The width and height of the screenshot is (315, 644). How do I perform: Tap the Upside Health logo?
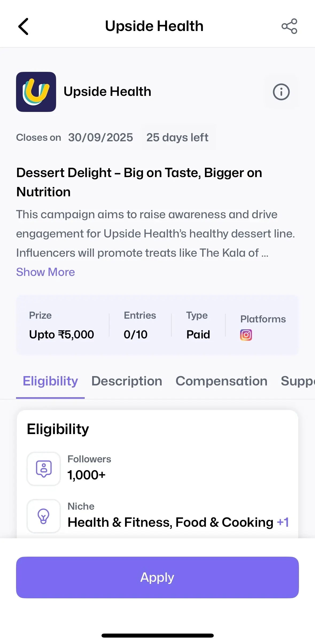36,92
